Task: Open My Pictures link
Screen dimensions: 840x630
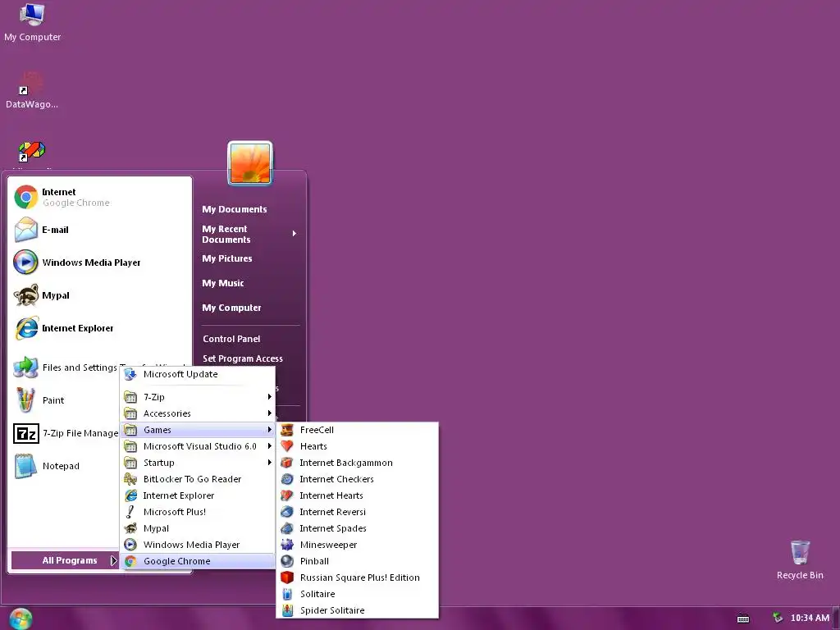Action: pyautogui.click(x=226, y=258)
